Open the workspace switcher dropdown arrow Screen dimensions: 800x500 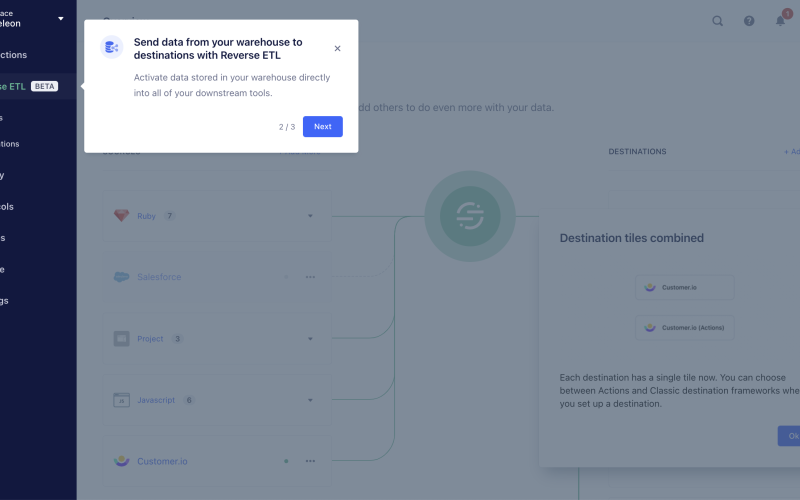point(61,18)
